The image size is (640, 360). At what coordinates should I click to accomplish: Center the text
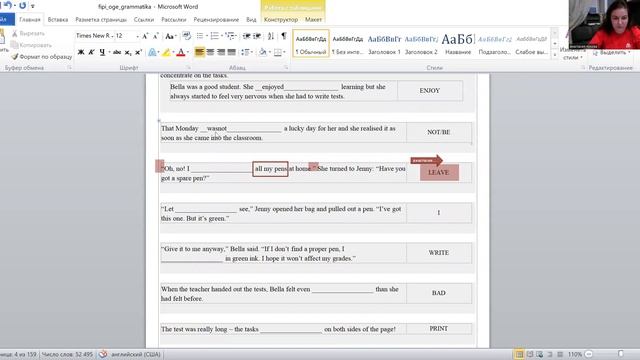tap(210, 52)
